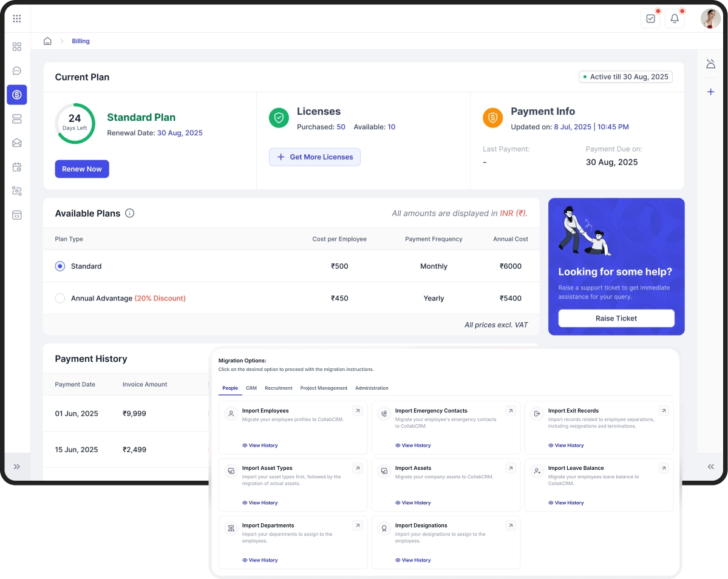Switch to the Project Management tab

324,388
